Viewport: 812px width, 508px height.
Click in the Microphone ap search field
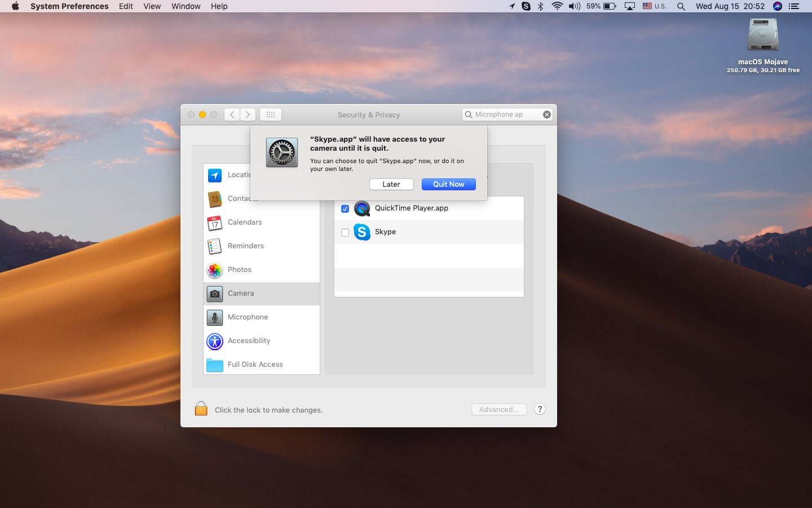(x=507, y=115)
